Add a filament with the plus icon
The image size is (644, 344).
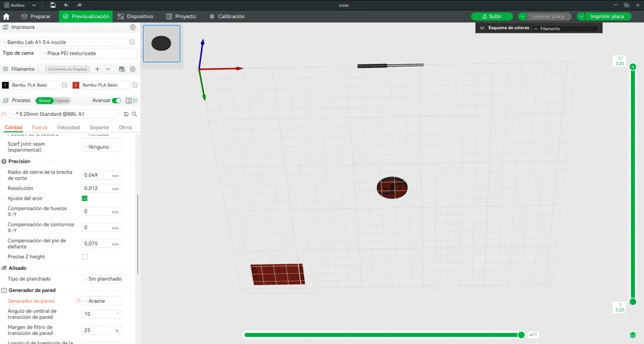[97, 69]
